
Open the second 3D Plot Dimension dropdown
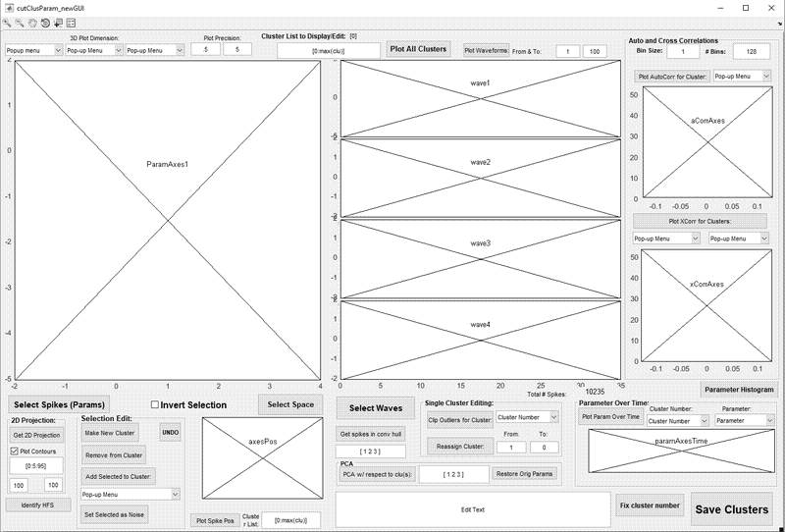[x=94, y=51]
